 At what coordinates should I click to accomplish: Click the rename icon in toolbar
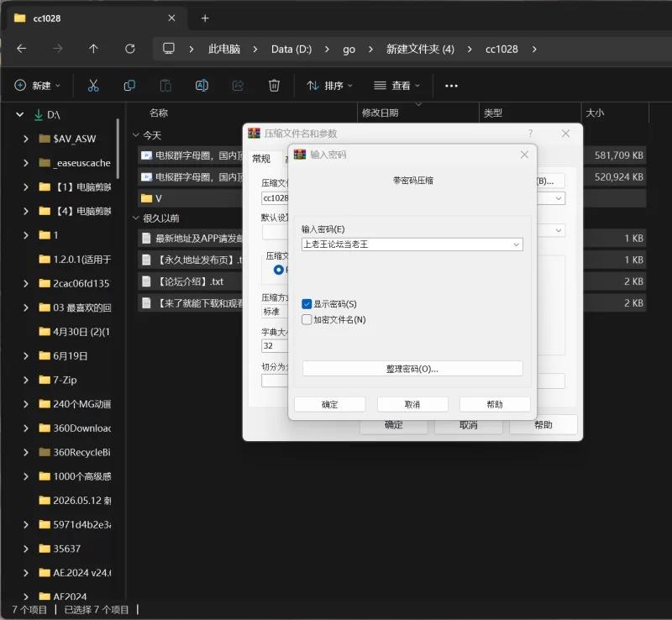202,86
